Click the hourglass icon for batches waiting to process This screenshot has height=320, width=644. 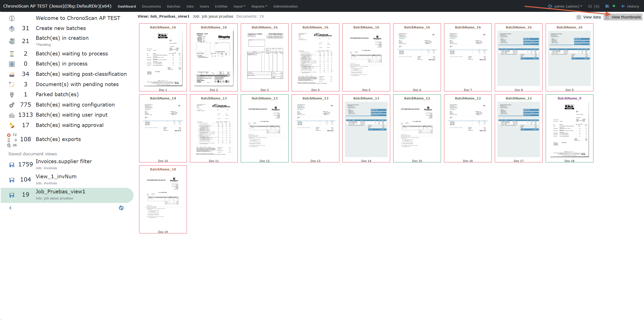(12, 54)
